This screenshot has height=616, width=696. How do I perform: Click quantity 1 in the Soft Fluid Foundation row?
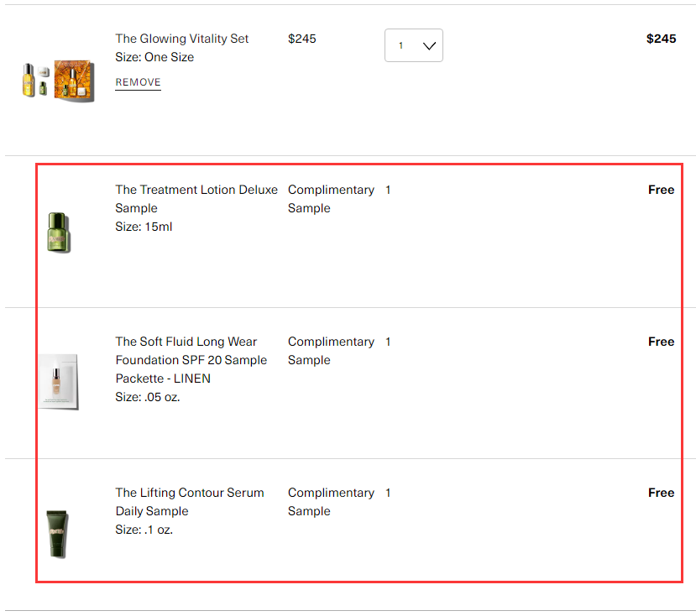click(388, 342)
